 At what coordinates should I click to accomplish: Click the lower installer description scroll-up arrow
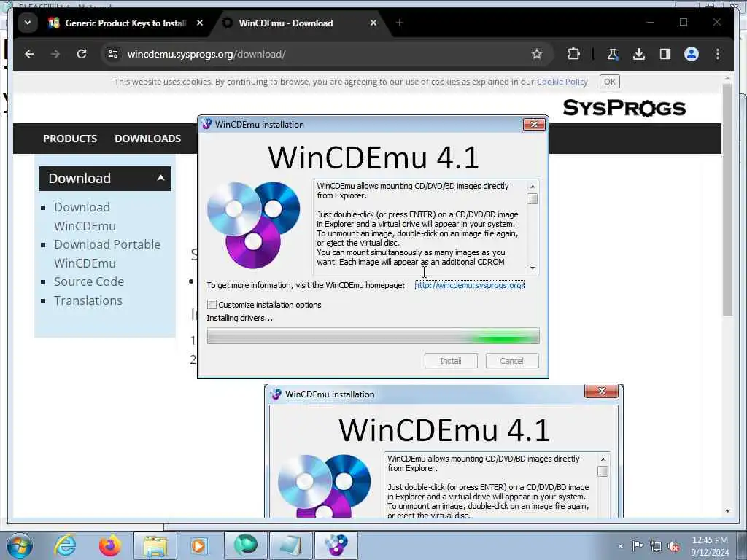coord(603,459)
